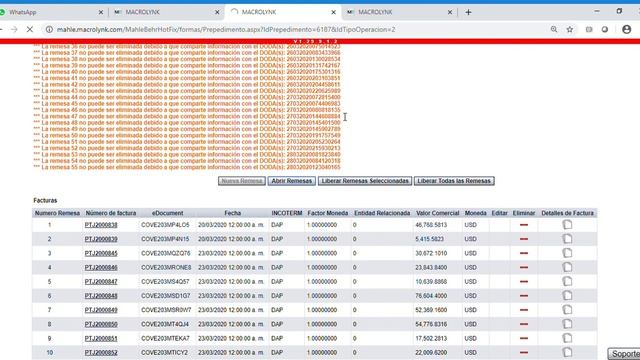The height and width of the screenshot is (360, 640).
Task: Click the browser address bar URL
Action: click(x=226, y=29)
